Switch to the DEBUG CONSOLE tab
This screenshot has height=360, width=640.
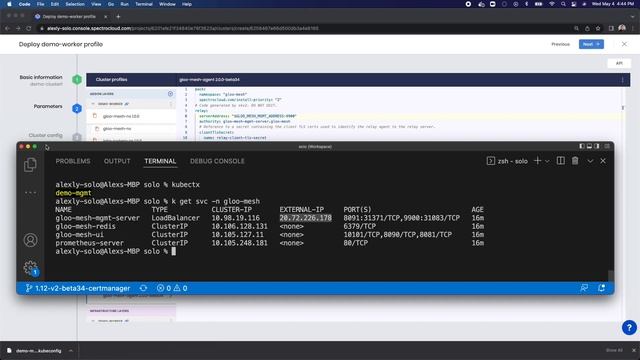click(217, 161)
